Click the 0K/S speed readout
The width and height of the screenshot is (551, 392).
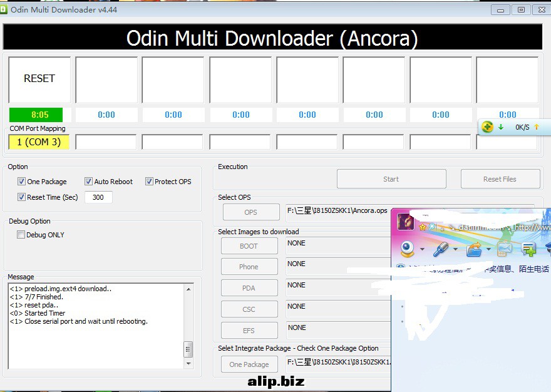pos(522,127)
